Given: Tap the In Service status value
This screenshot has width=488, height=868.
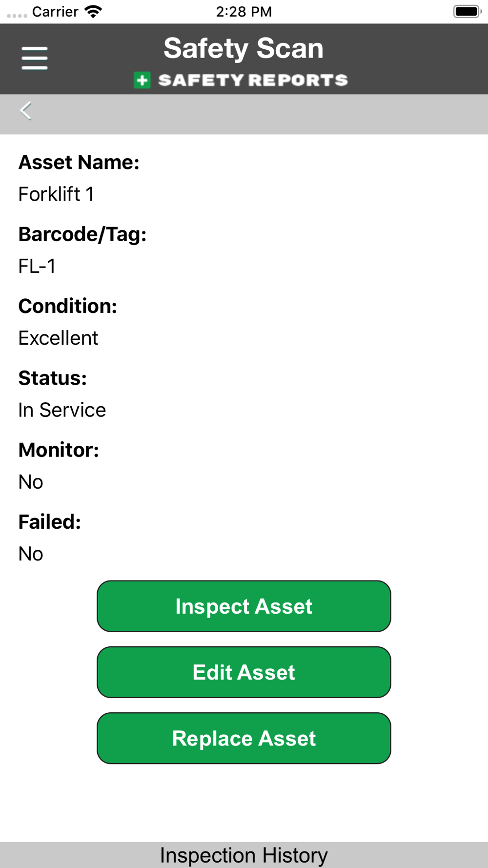Looking at the screenshot, I should (62, 410).
